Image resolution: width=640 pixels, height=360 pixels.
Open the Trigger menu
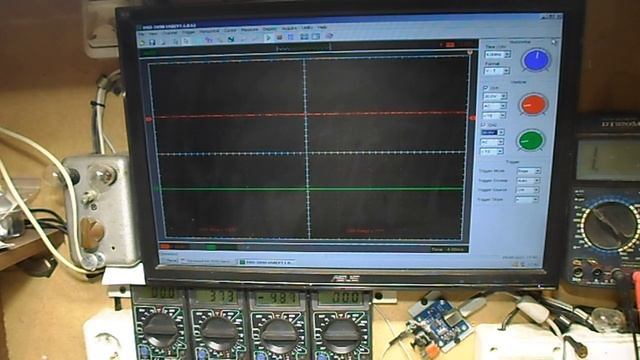pyautogui.click(x=188, y=32)
